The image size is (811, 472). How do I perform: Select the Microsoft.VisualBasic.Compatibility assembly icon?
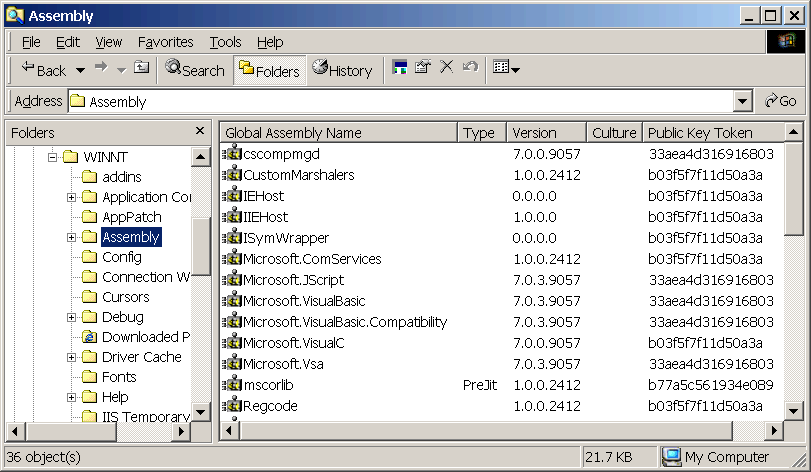tap(232, 321)
